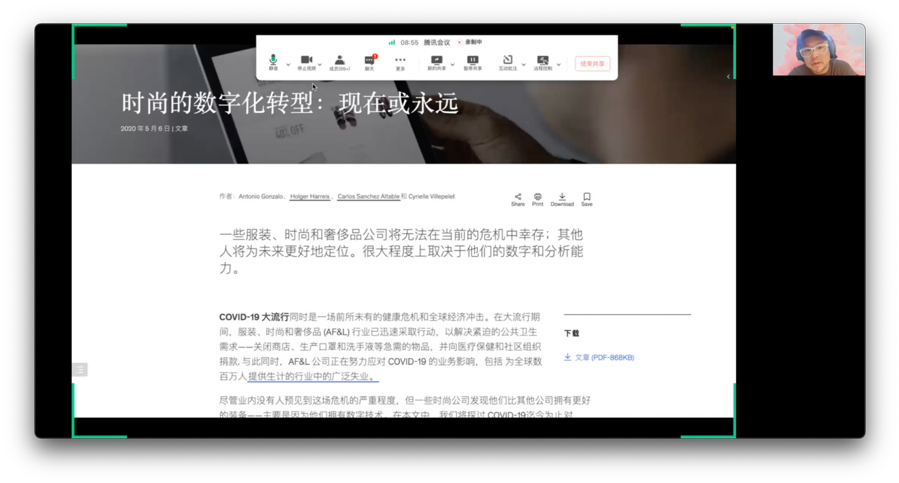The width and height of the screenshot is (899, 483).
Task: Open the members list icon
Action: click(339, 62)
